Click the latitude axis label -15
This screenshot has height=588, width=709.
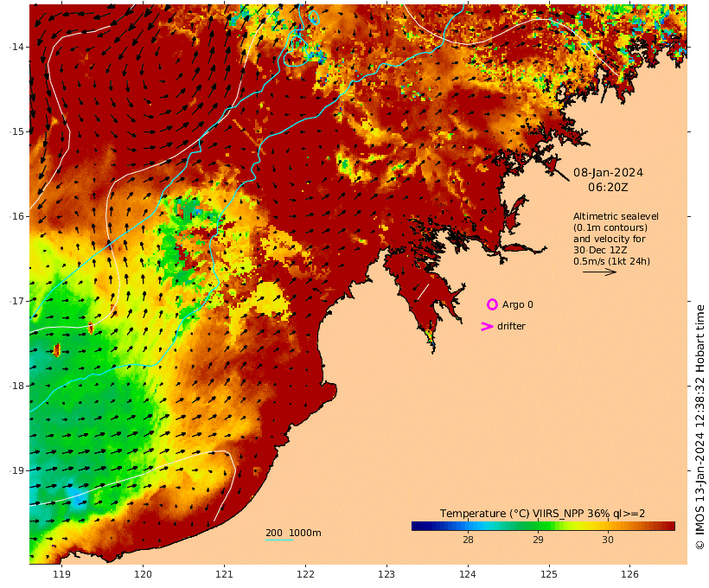17,131
